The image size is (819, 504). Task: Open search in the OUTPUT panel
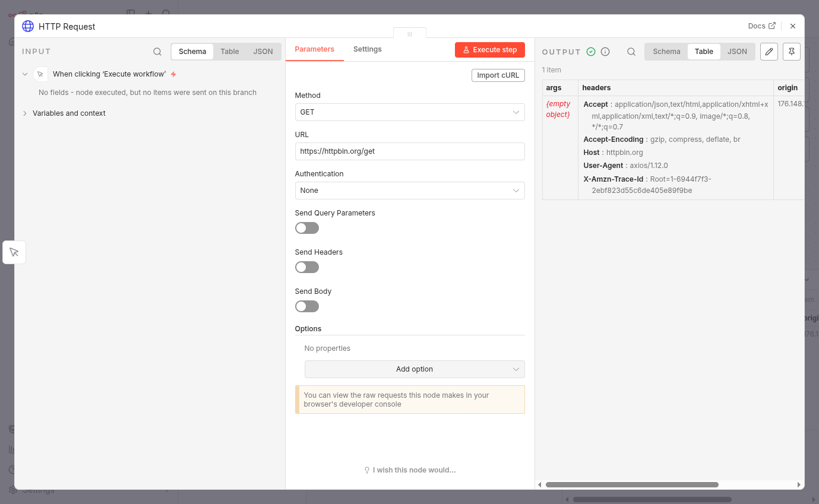click(631, 52)
